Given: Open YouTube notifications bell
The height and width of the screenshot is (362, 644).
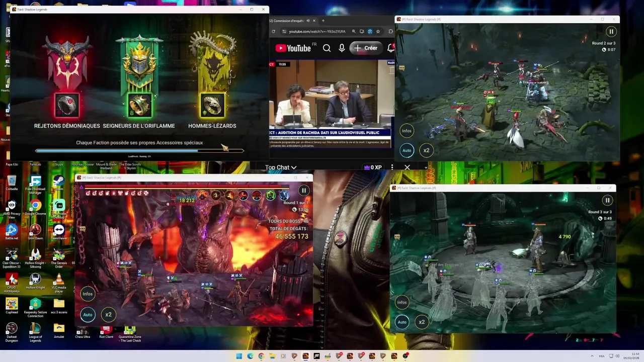Looking at the screenshot, I should coord(390,48).
